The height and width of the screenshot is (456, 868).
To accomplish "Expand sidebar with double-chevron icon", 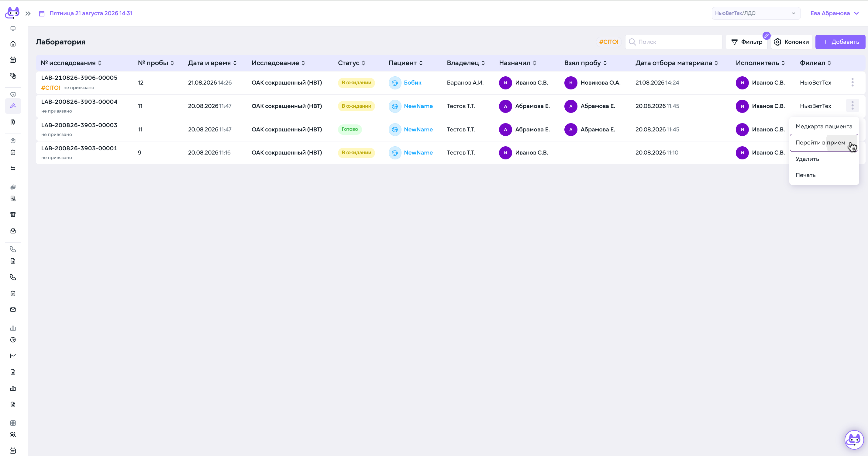I will pos(28,13).
